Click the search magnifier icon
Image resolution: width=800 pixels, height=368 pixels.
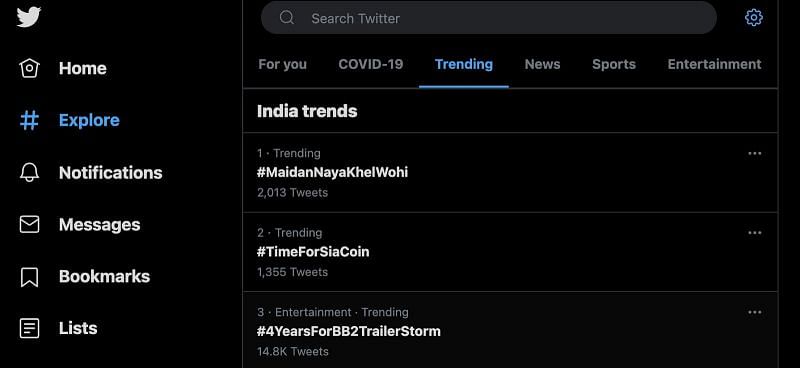(287, 18)
